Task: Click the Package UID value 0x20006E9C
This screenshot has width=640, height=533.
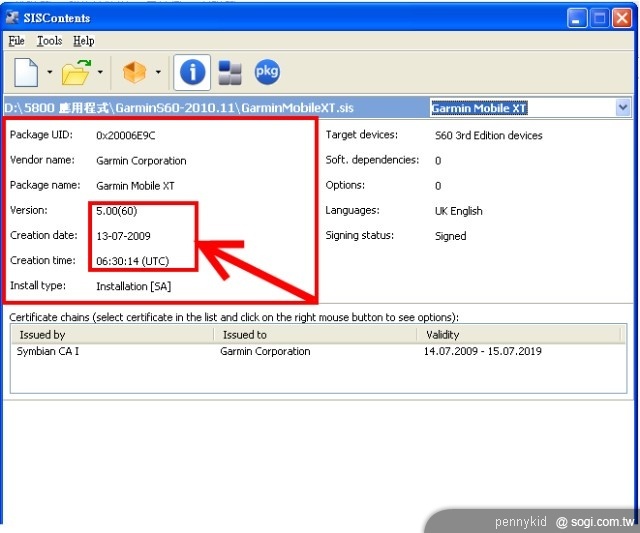Action: click(126, 135)
